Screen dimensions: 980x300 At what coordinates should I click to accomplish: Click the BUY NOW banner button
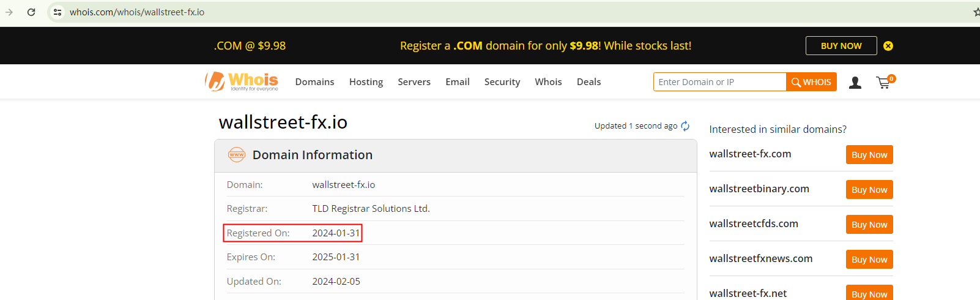point(841,46)
